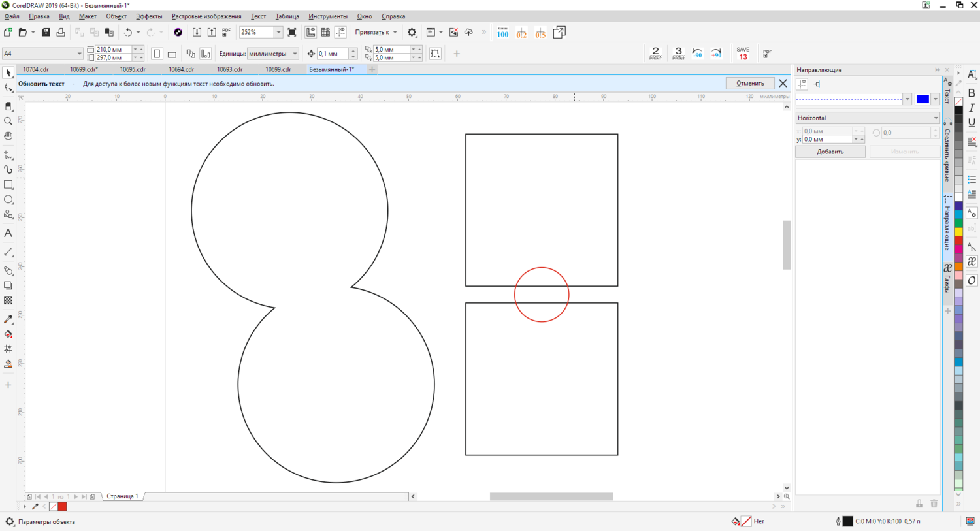Click the Undo arrow icon

tap(128, 32)
